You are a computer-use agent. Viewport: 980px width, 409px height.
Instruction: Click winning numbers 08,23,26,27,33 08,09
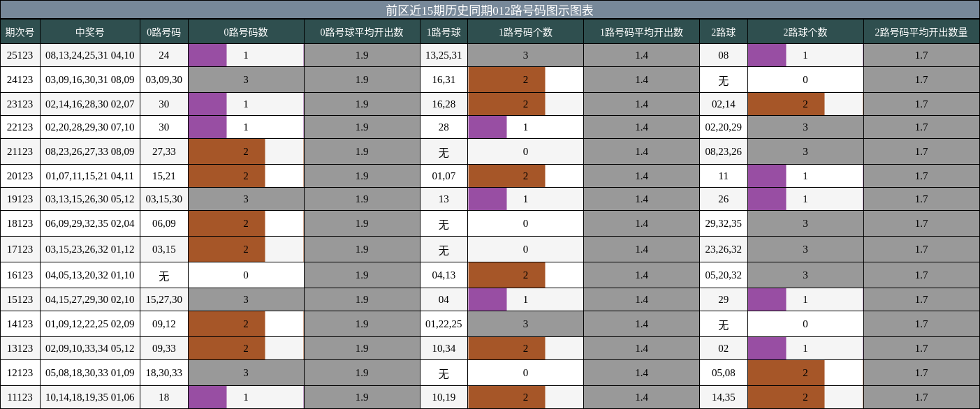(x=90, y=151)
